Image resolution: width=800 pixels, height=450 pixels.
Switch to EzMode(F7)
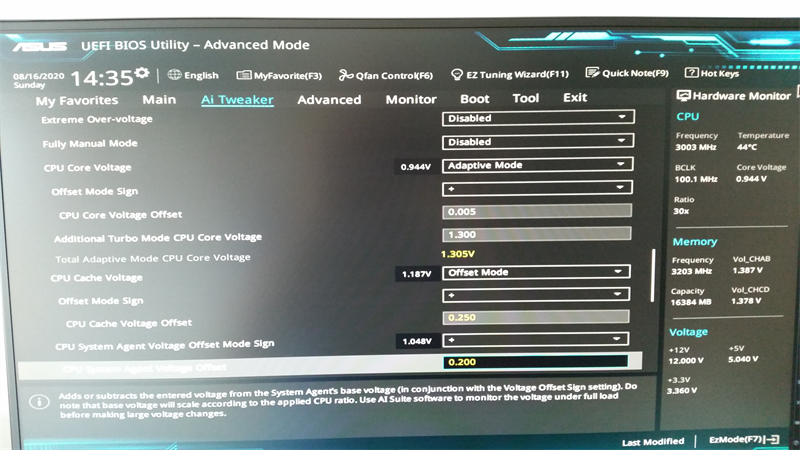click(x=744, y=439)
